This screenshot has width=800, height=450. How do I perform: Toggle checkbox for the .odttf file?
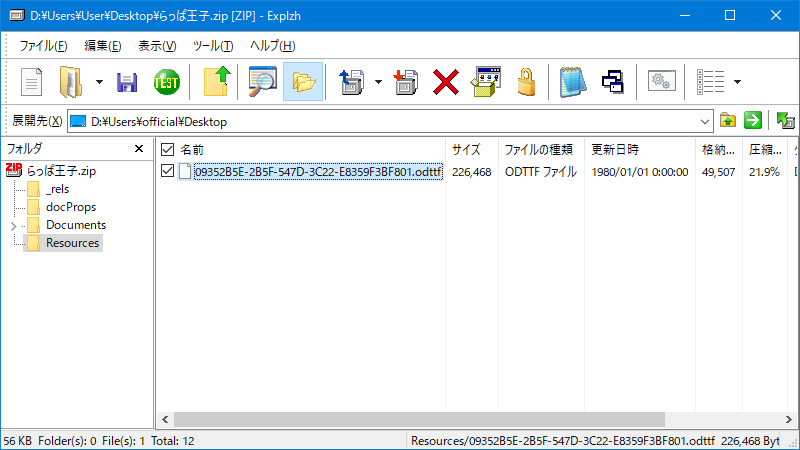168,171
